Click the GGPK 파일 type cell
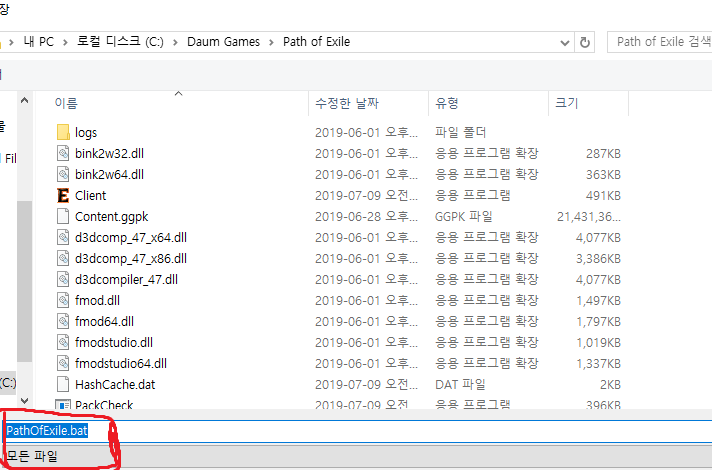 (x=464, y=217)
